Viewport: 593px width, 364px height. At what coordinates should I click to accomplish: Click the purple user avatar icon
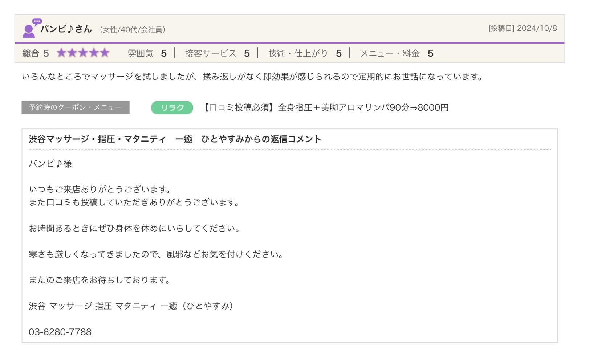[32, 28]
